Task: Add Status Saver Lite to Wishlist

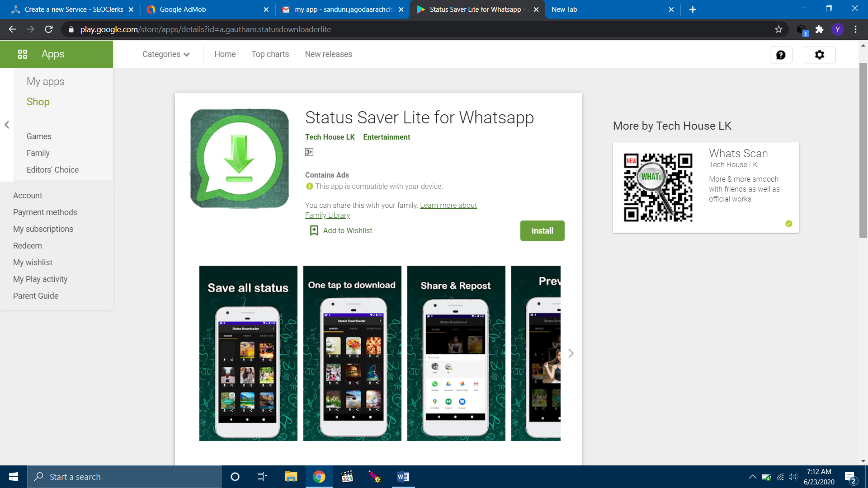Action: coord(347,230)
